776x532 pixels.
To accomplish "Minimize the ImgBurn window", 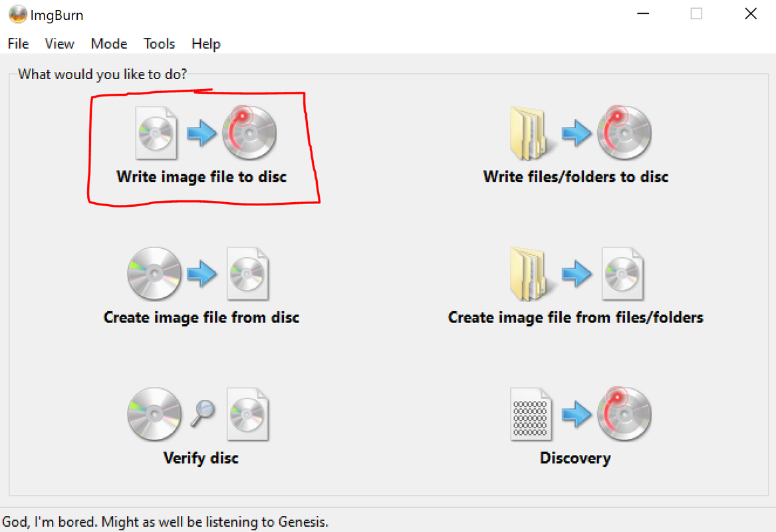I will click(x=643, y=14).
